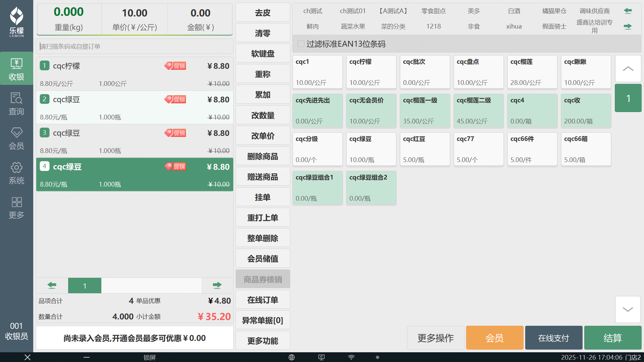The width and height of the screenshot is (644, 362).
Task: Click the member discount banner 尚未录入会员
Action: tap(135, 338)
